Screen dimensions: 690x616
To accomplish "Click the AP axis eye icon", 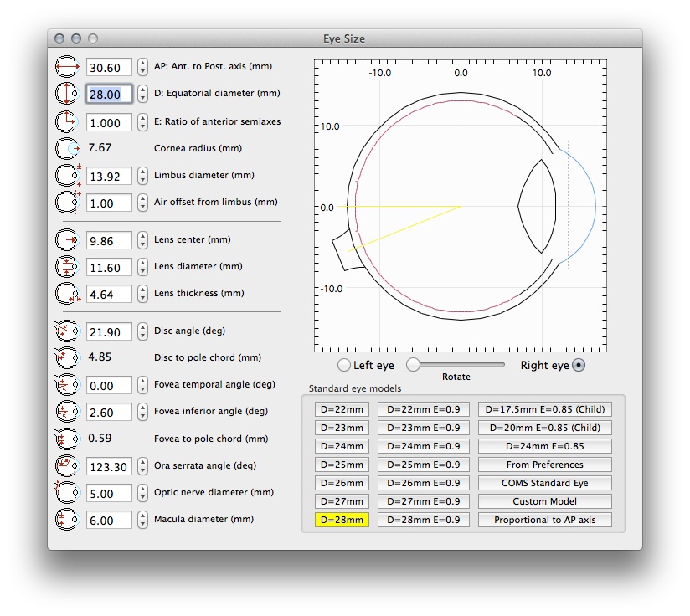I will pyautogui.click(x=65, y=68).
